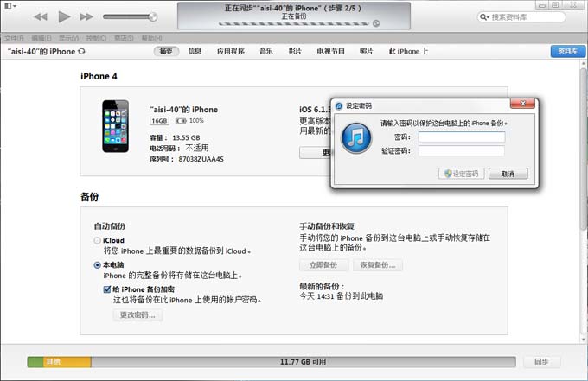Click the Set Password button
Viewport: 588px width, 381px height.
pos(461,174)
